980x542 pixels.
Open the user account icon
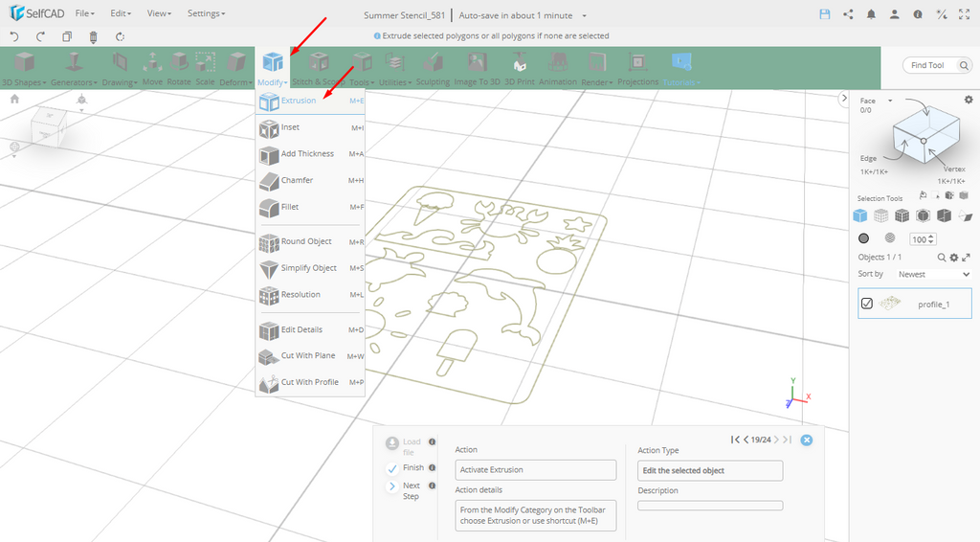[895, 14]
